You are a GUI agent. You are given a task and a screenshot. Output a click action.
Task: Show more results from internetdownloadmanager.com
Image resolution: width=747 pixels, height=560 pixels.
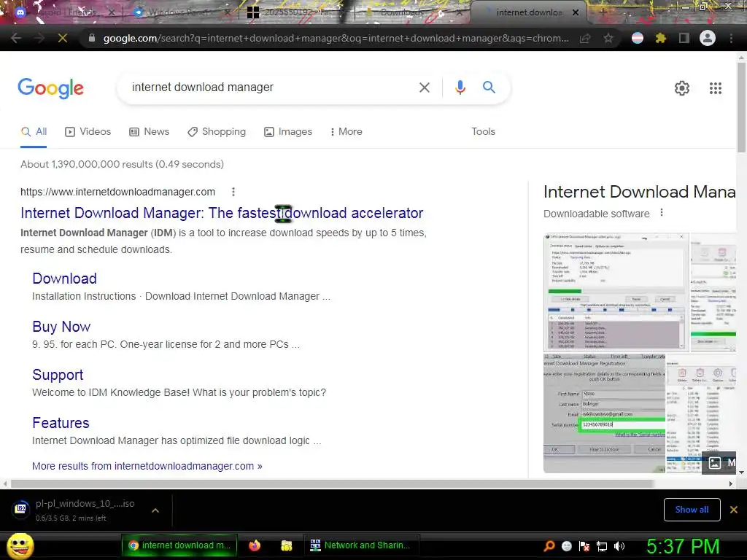147,466
